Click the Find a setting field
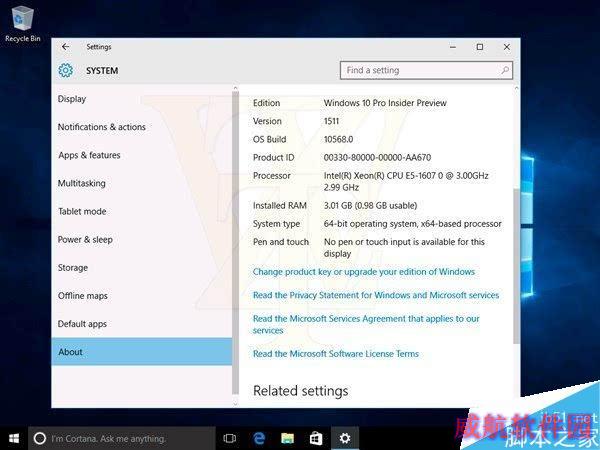 [426, 70]
